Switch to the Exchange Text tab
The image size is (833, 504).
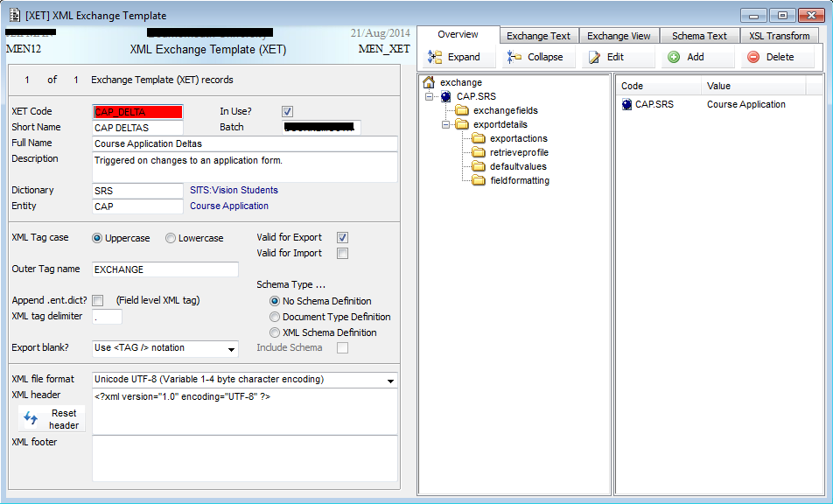coord(538,36)
